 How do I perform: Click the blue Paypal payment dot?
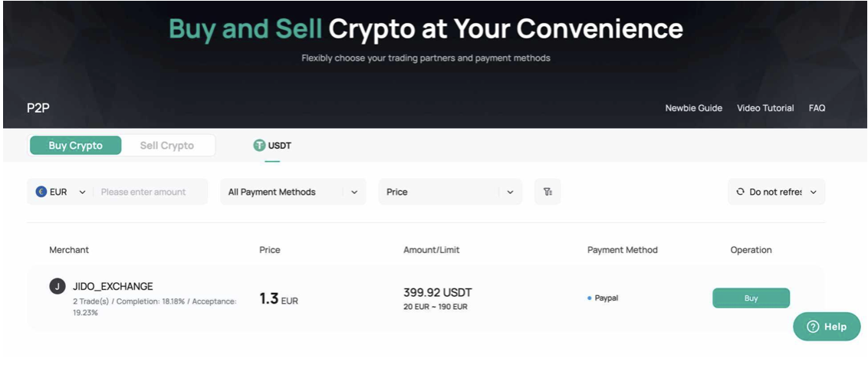click(x=590, y=298)
